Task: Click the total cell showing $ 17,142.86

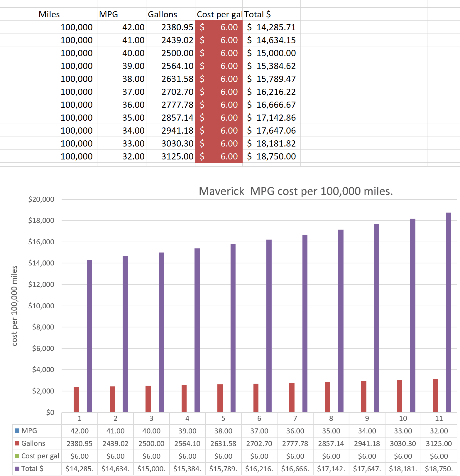Action: [x=271, y=117]
